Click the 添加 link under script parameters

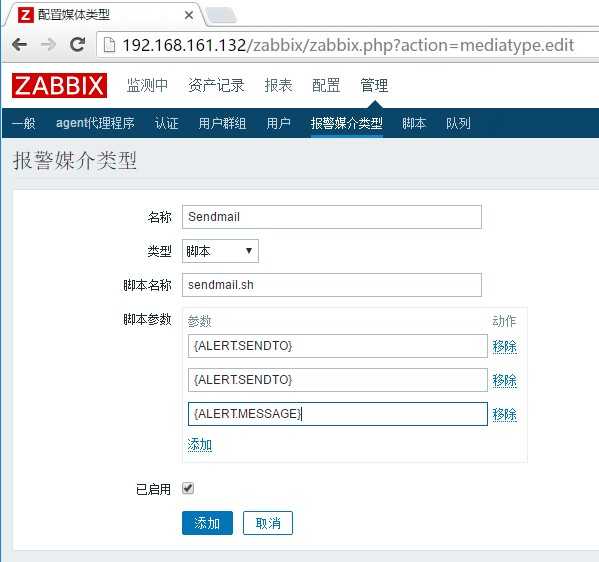199,445
